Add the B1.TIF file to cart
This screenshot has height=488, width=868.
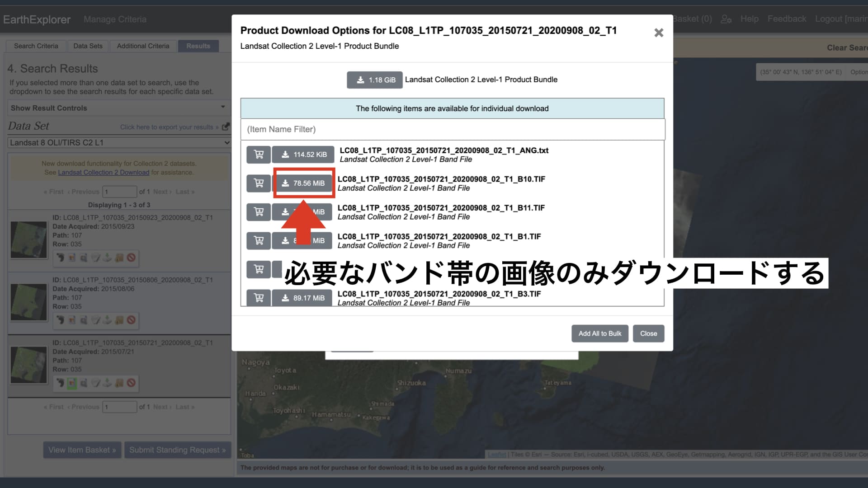(259, 240)
